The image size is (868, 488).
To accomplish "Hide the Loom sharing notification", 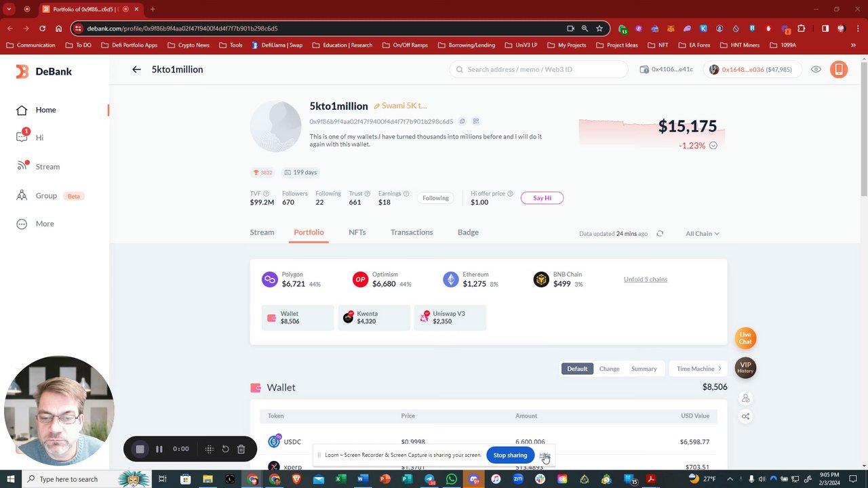I will pyautogui.click(x=545, y=455).
